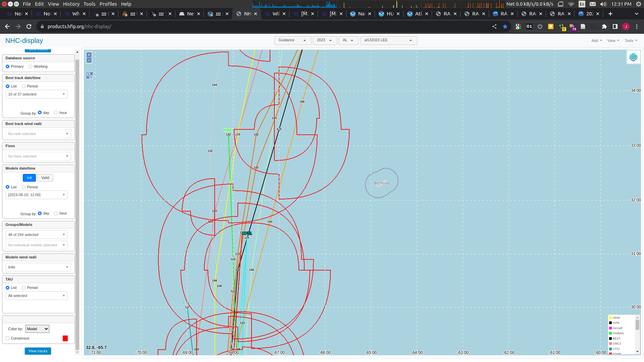Select Working database source
644x362 pixels.
coord(30,67)
